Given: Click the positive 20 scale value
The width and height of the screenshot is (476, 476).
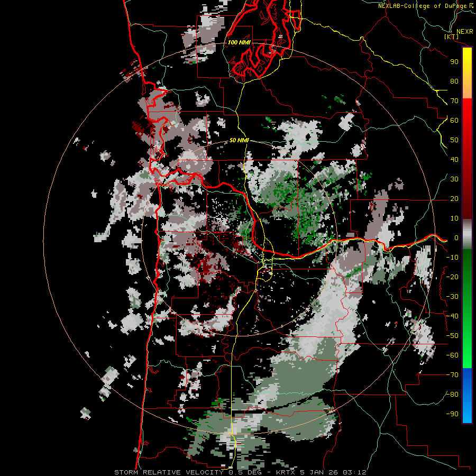Looking at the screenshot, I should [454, 199].
